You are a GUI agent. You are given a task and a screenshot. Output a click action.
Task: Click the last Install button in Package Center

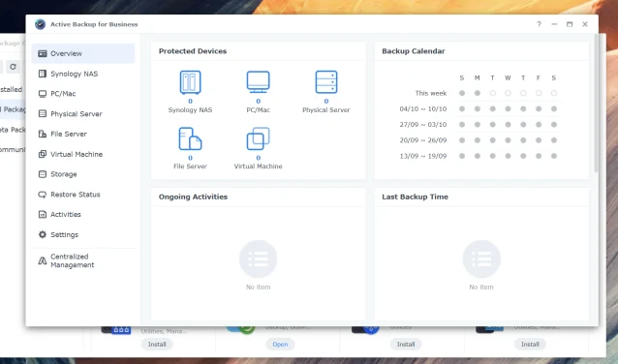click(530, 345)
